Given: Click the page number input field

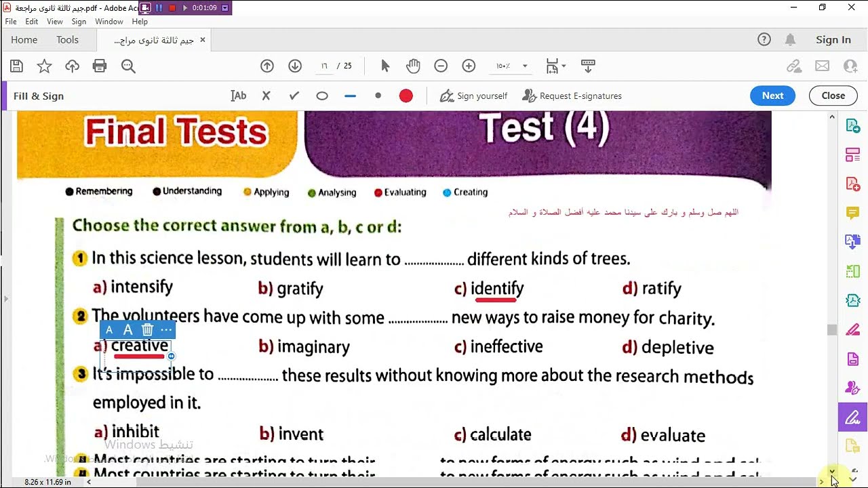Looking at the screenshot, I should coord(324,66).
